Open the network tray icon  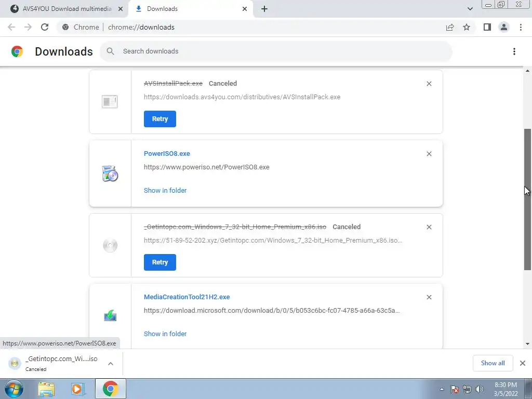point(467,390)
